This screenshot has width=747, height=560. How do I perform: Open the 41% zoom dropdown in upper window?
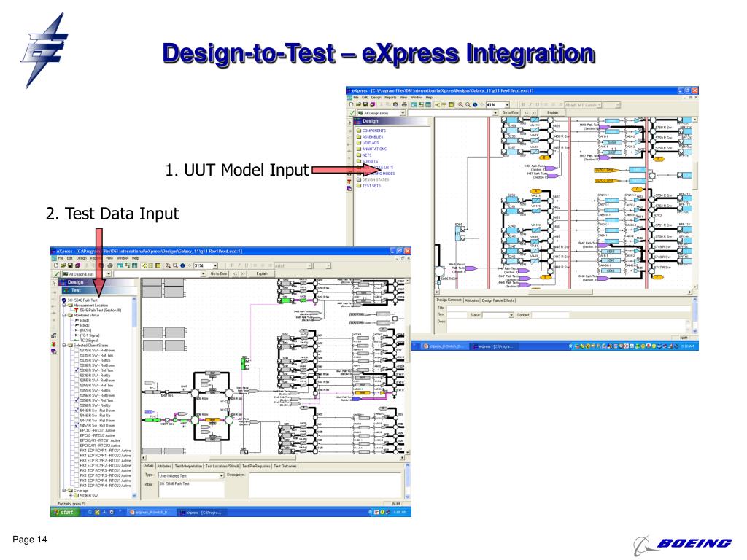coord(507,105)
